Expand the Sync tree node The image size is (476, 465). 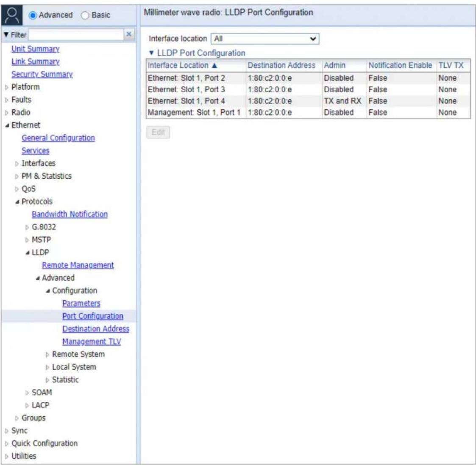click(7, 431)
